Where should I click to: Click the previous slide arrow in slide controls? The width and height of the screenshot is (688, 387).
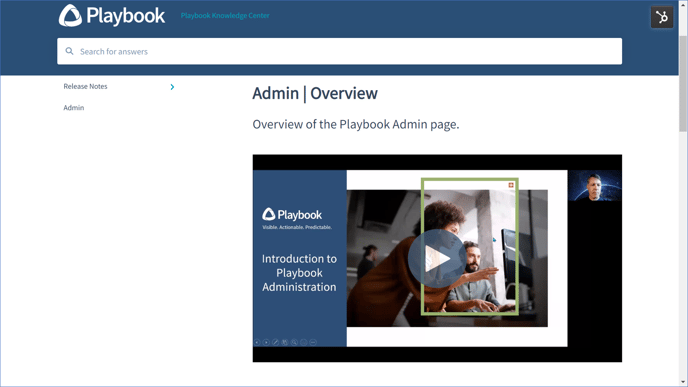pos(257,342)
